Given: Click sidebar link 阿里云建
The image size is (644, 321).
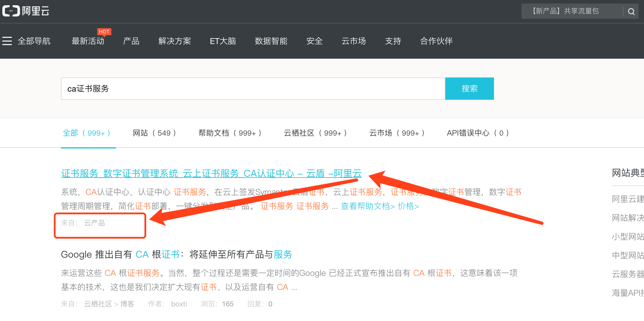Looking at the screenshot, I should [x=628, y=199].
